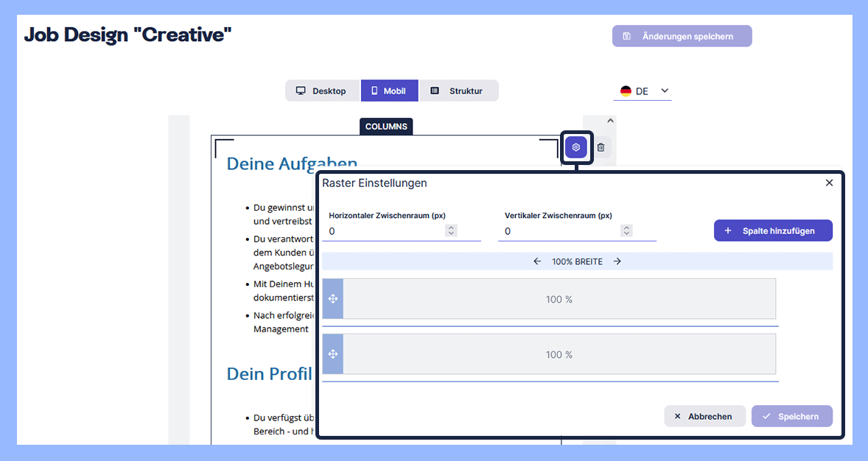The image size is (868, 461).
Task: Click the scrollbar up arrow
Action: pos(609,119)
